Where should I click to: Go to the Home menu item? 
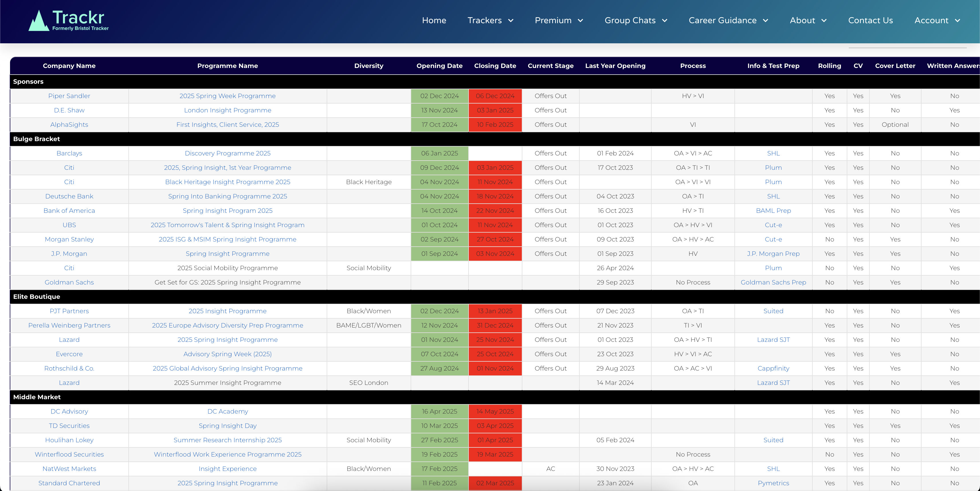click(434, 21)
